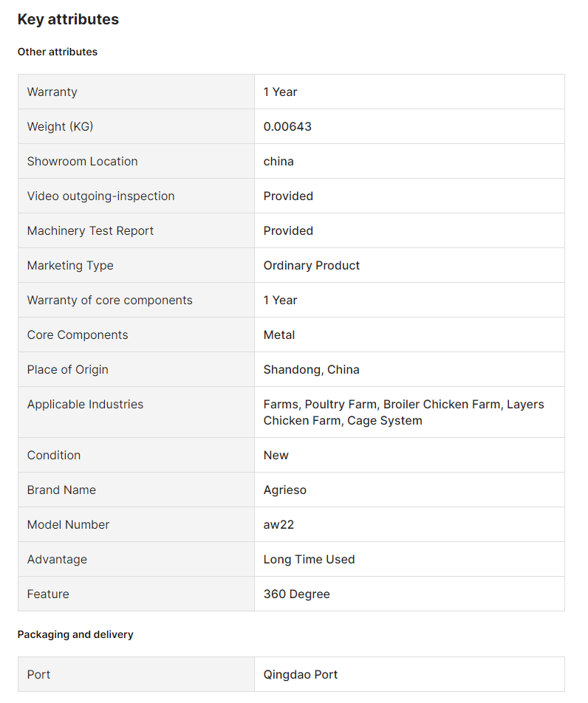
Task: Click the Ordinary Product marketing type value
Action: click(x=311, y=265)
